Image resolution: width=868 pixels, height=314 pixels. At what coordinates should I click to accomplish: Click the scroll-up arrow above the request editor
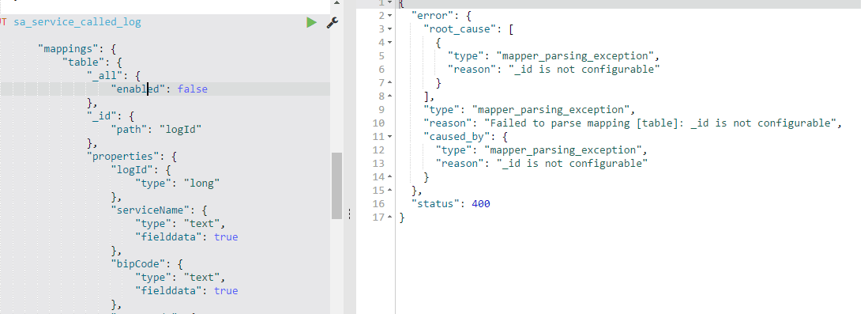(336, 3)
